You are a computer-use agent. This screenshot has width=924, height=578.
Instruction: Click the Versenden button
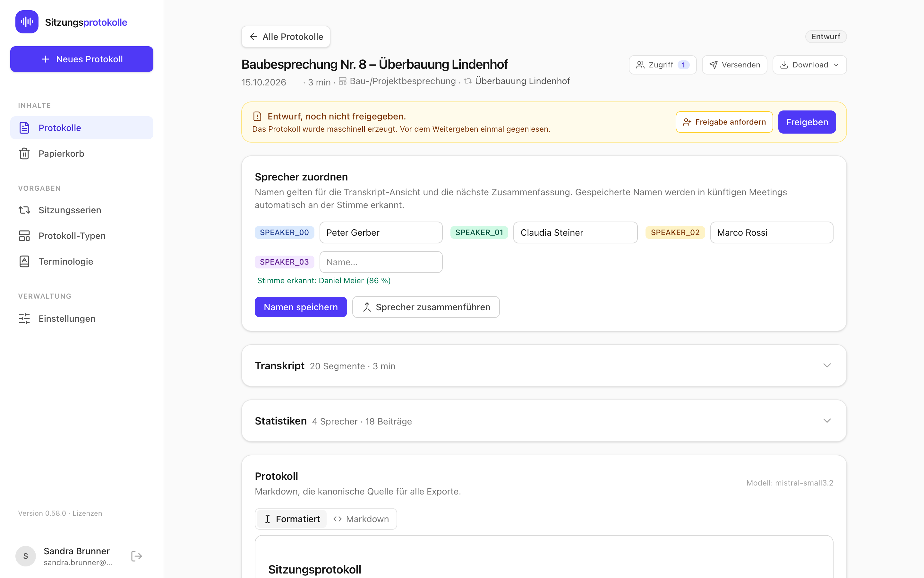[734, 65]
